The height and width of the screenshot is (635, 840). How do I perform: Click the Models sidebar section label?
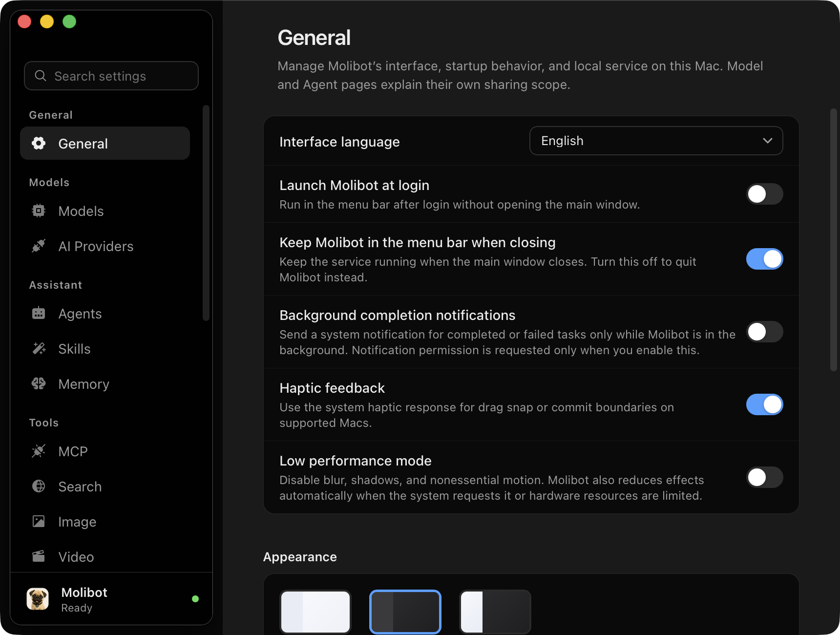point(49,182)
